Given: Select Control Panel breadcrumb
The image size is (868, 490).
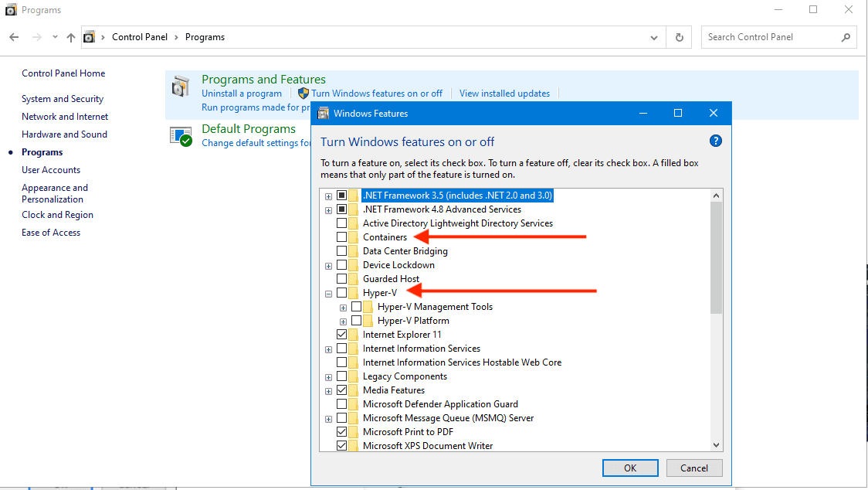Looking at the screenshot, I should (140, 37).
